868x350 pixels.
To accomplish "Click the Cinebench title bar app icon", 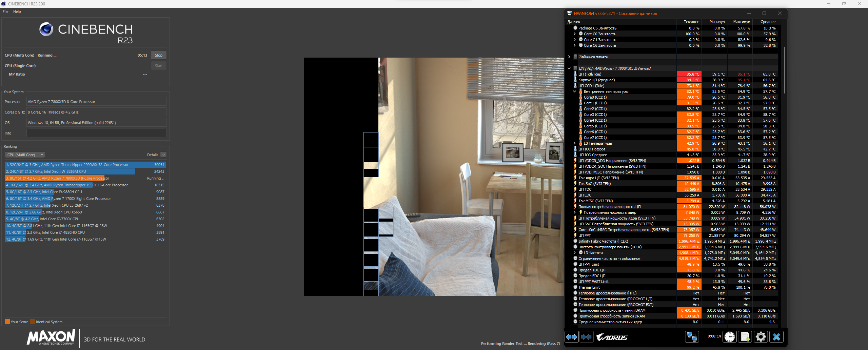I will coord(4,4).
